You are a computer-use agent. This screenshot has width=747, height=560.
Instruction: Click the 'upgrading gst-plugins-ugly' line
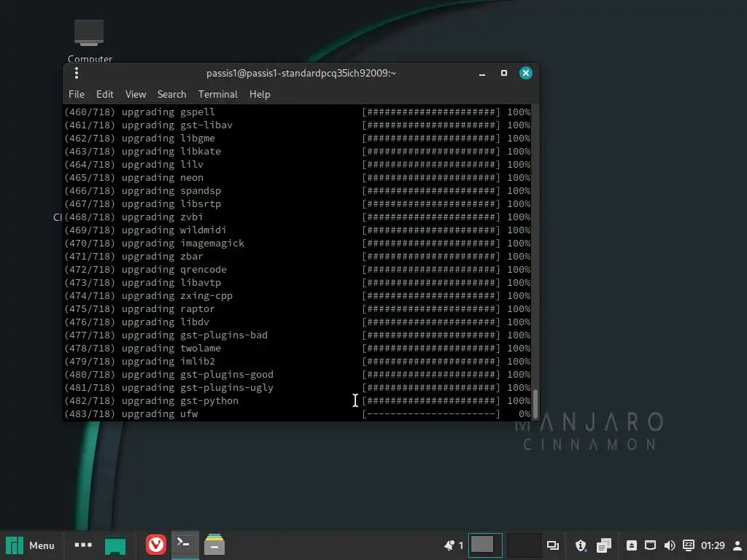298,388
